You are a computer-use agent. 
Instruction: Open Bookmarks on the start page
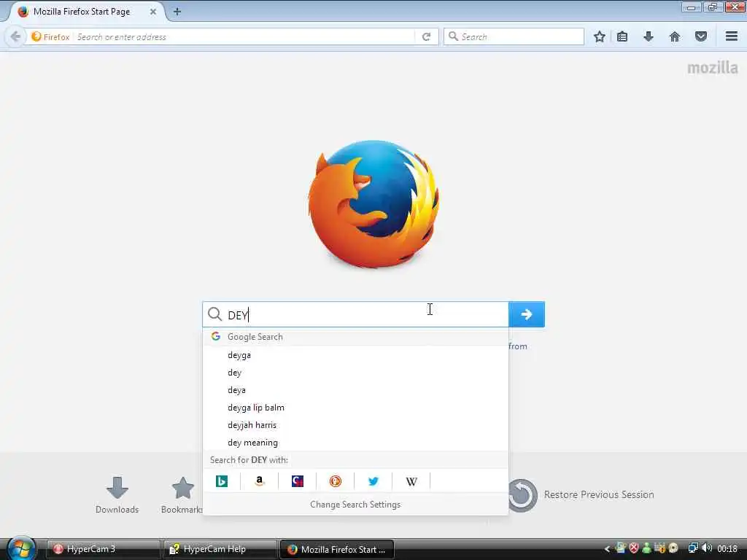(182, 495)
